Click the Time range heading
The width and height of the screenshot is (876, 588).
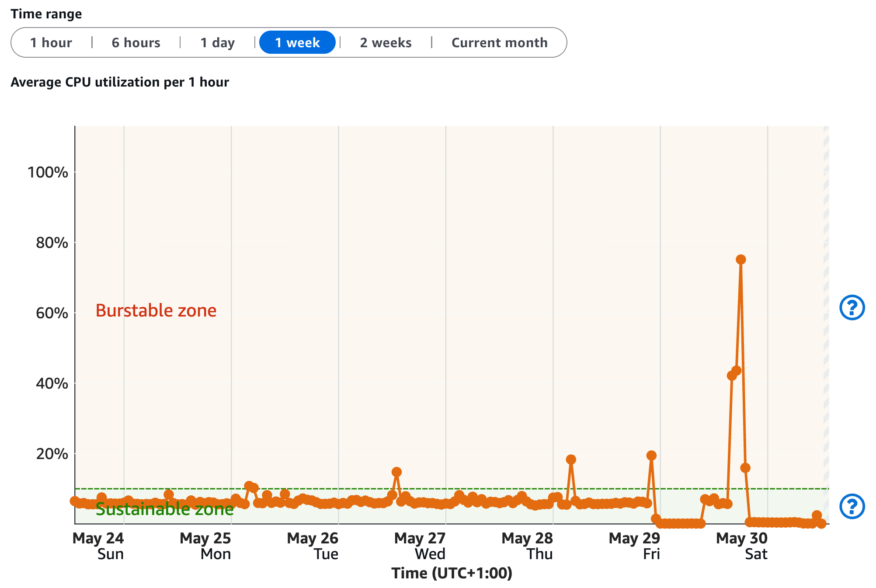pos(46,14)
